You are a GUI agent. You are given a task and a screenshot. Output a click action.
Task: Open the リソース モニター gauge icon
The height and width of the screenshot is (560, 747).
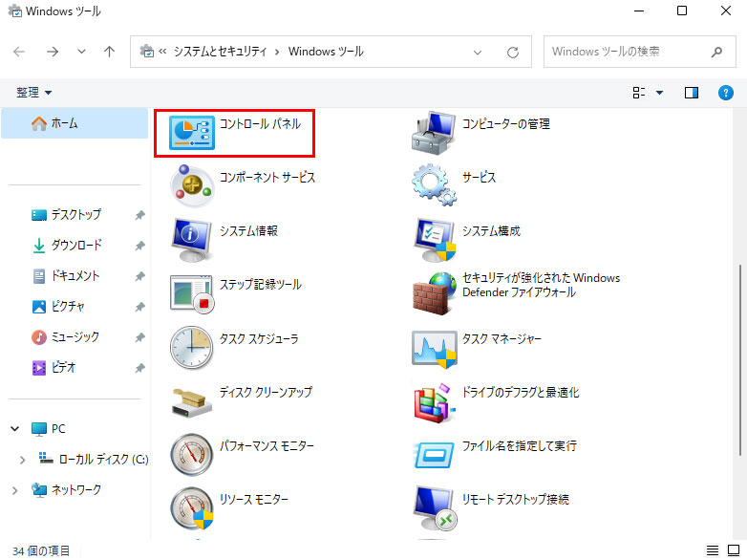[x=191, y=508]
